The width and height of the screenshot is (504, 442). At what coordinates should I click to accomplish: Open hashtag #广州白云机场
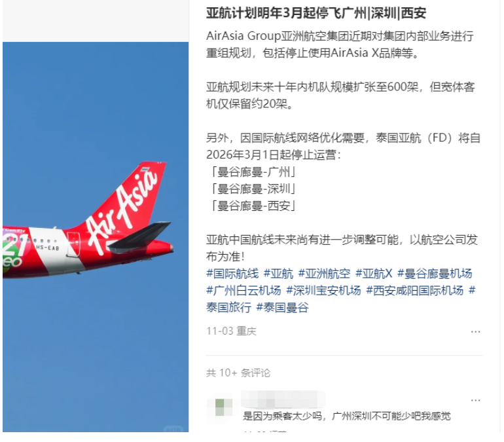(243, 291)
